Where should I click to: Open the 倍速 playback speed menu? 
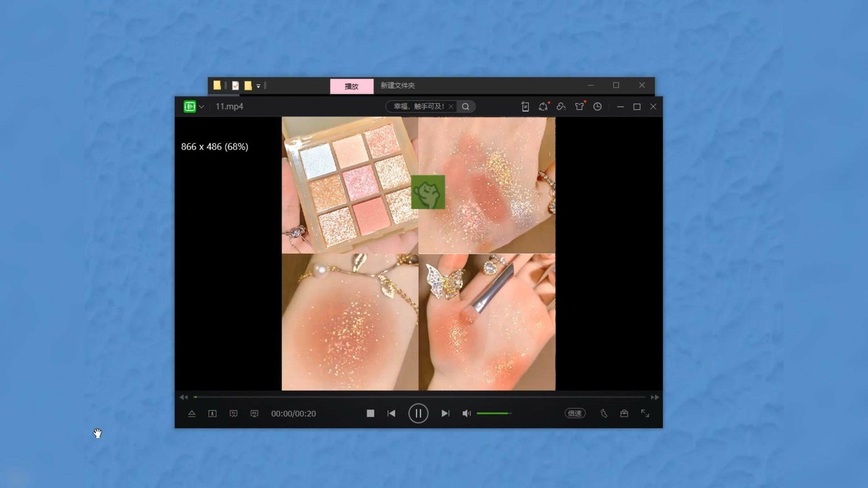coord(575,413)
